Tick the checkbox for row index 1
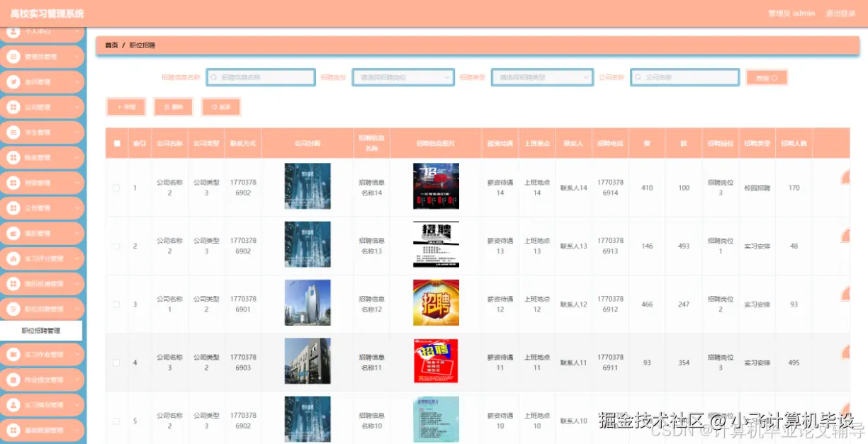The height and width of the screenshot is (444, 868). [116, 188]
